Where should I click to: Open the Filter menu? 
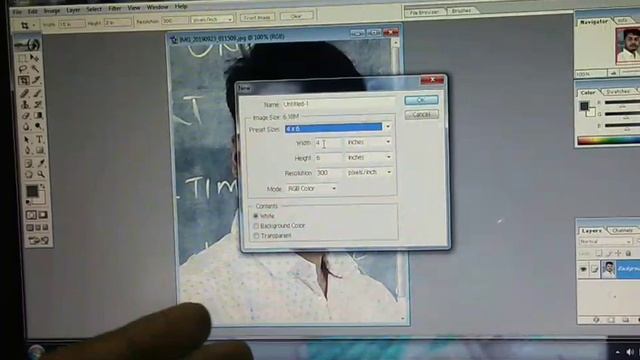pyautogui.click(x=115, y=8)
